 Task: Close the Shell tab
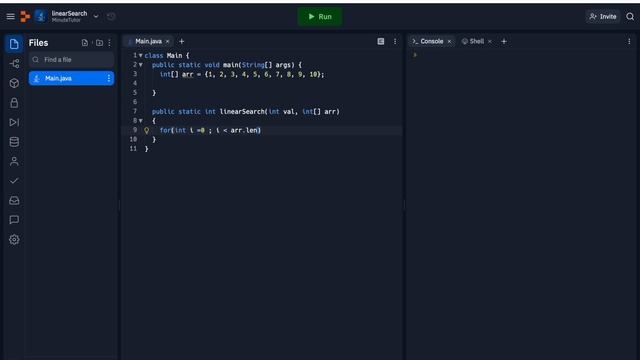(490, 41)
